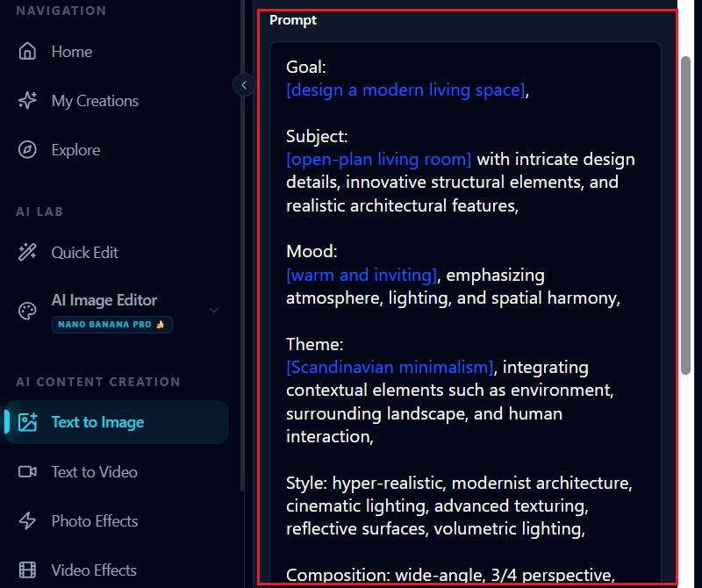Click the placeholder [Scandinavian minimalism]
This screenshot has height=588, width=702.
[389, 367]
